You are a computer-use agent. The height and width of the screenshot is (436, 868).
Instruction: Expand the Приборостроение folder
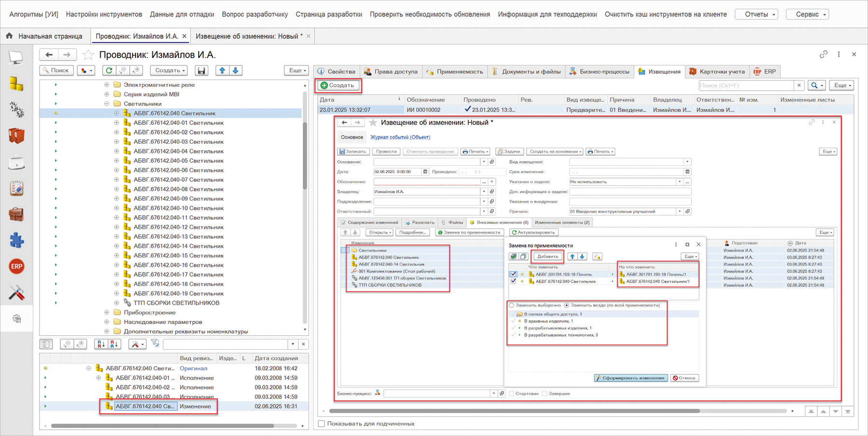[107, 313]
